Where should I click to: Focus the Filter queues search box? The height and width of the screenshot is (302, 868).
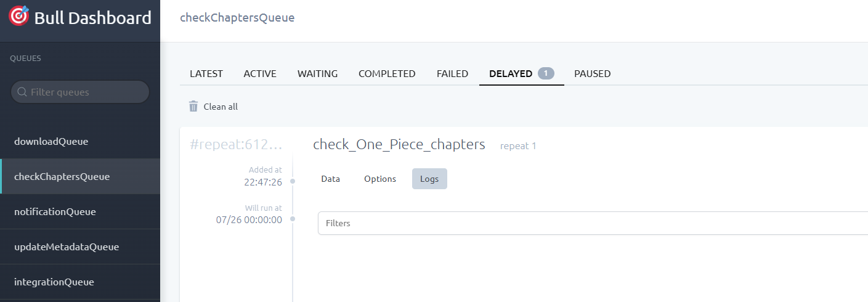(x=80, y=92)
